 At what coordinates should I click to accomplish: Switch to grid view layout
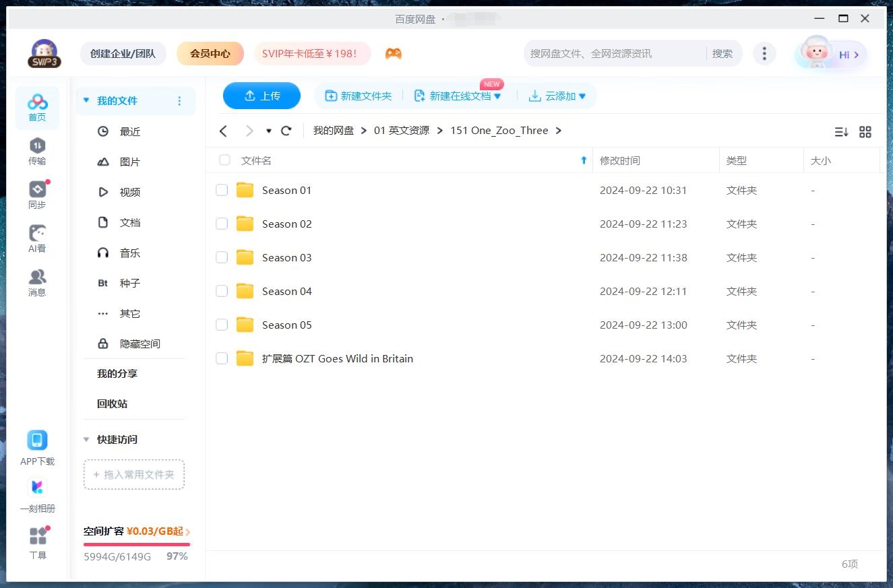point(865,132)
